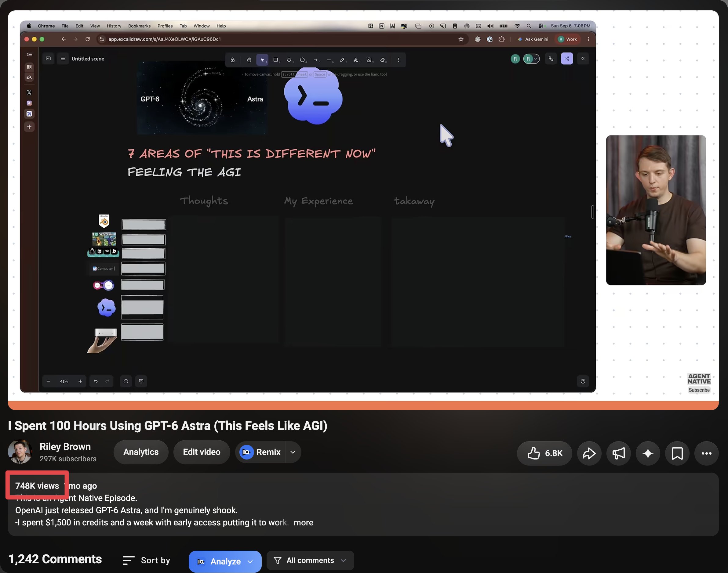Click the Edit video button
Image resolution: width=728 pixels, height=573 pixels.
pyautogui.click(x=202, y=452)
